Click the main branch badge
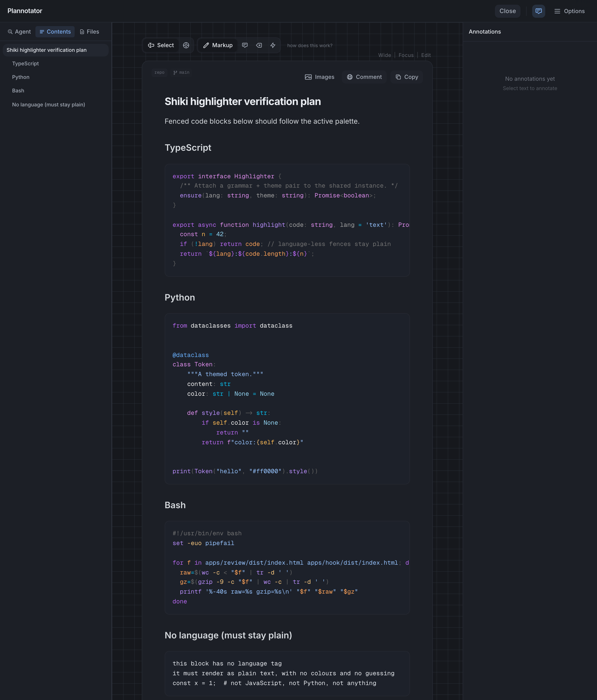597x700 pixels. tap(181, 72)
